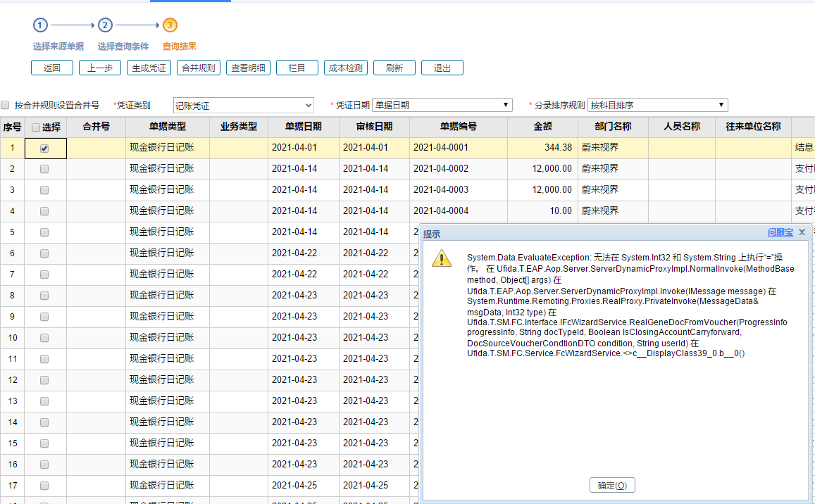The height and width of the screenshot is (504, 815).
Task: Click the 选择查询条件 step label
Action: [x=123, y=46]
